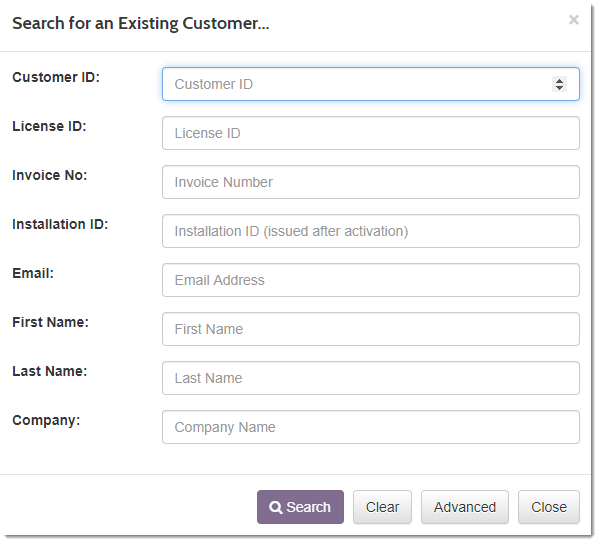Click the magnifier icon on Search button
This screenshot has width=599, height=543.
click(275, 507)
